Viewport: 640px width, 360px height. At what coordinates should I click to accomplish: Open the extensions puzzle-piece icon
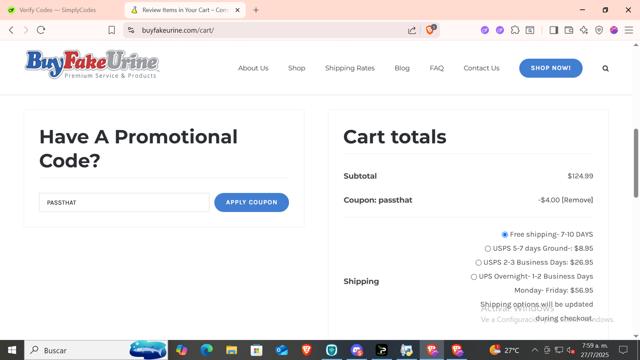[515, 30]
